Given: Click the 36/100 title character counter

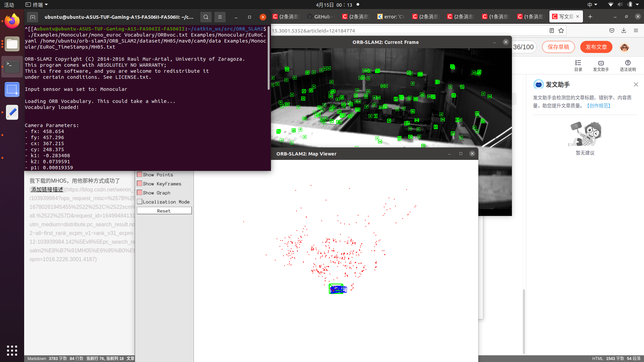Looking at the screenshot, I should coord(523,47).
